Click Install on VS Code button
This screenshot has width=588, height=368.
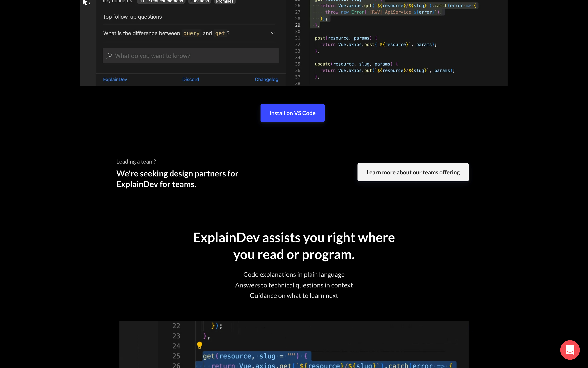point(292,113)
